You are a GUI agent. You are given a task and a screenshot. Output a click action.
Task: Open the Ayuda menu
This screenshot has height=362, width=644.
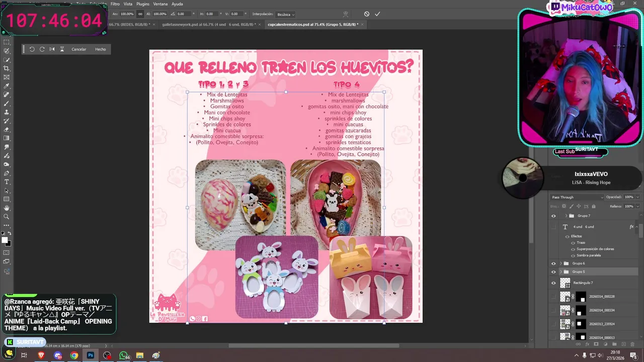coord(177,4)
